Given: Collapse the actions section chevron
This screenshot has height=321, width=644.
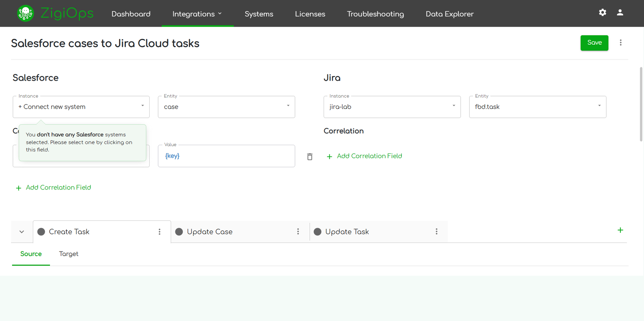Looking at the screenshot, I should pyautogui.click(x=22, y=232).
